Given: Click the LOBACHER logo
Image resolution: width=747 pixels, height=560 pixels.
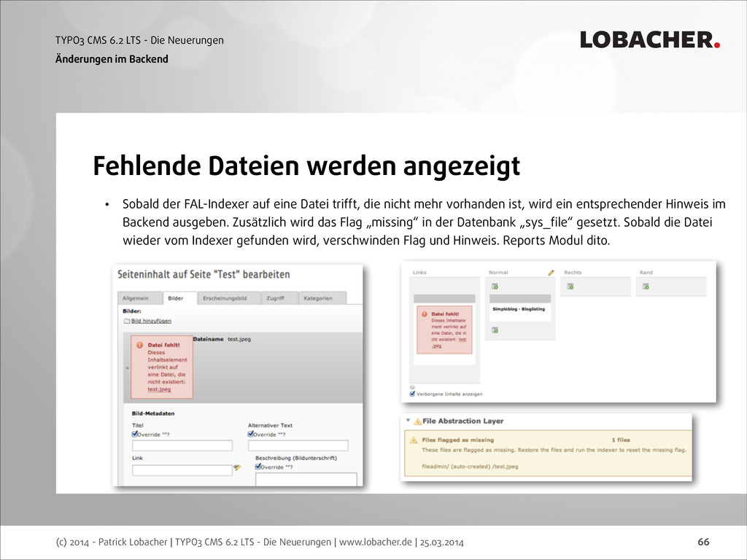Looking at the screenshot, I should tap(650, 40).
